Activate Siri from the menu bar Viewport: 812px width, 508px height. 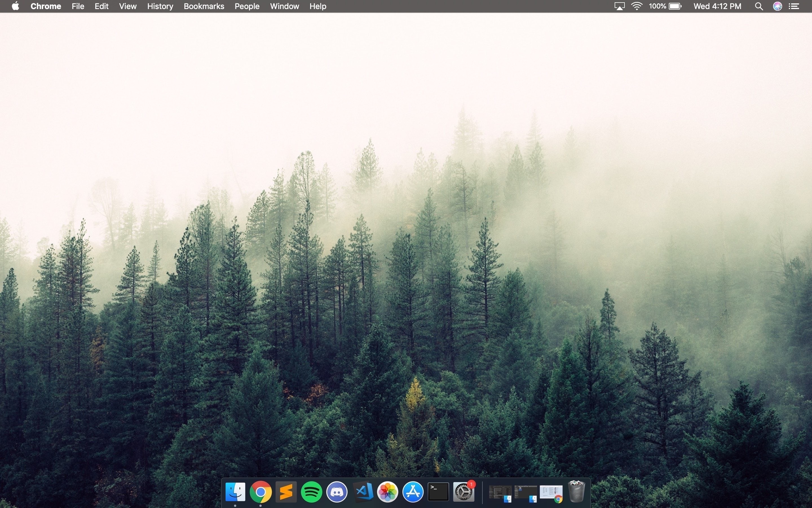777,6
